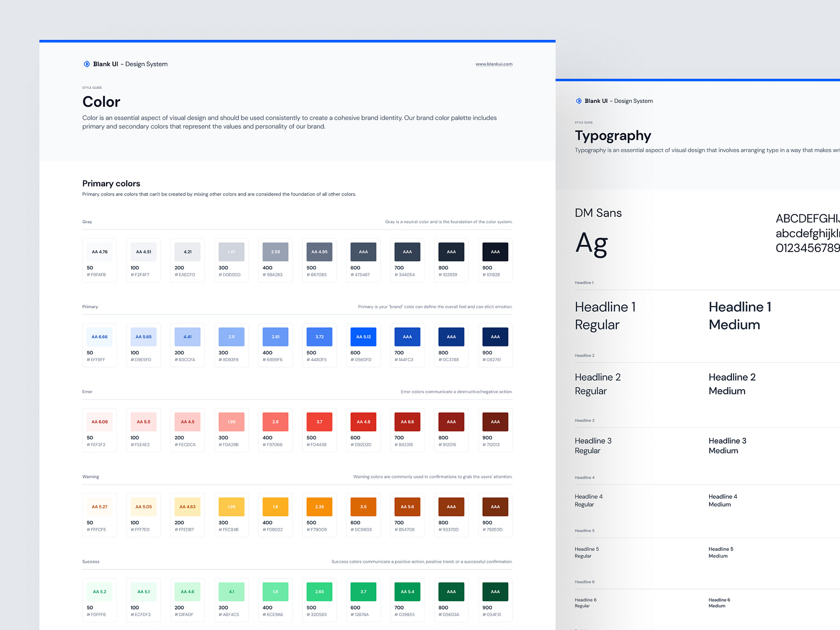Select the Error 50 swatch AA 6.06
The image size is (840, 630).
100,422
